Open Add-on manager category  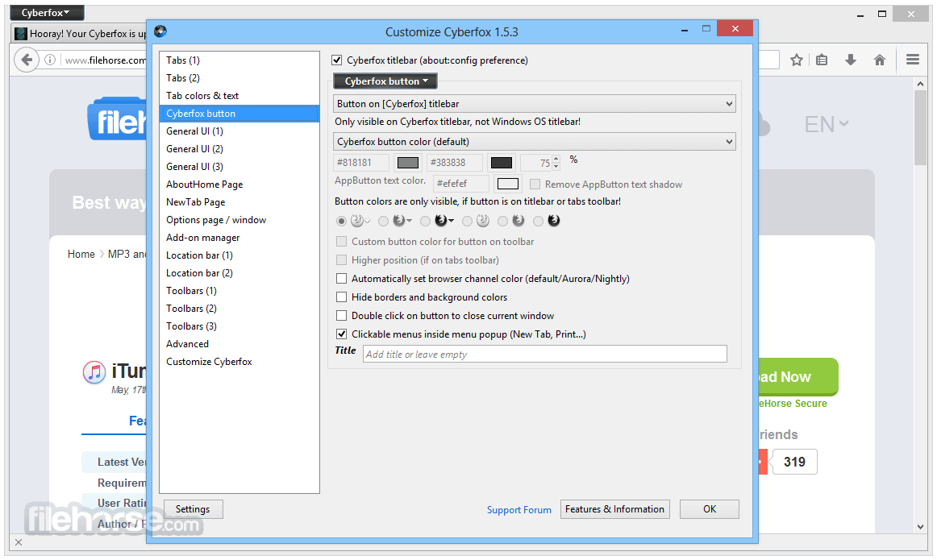[x=239, y=238]
